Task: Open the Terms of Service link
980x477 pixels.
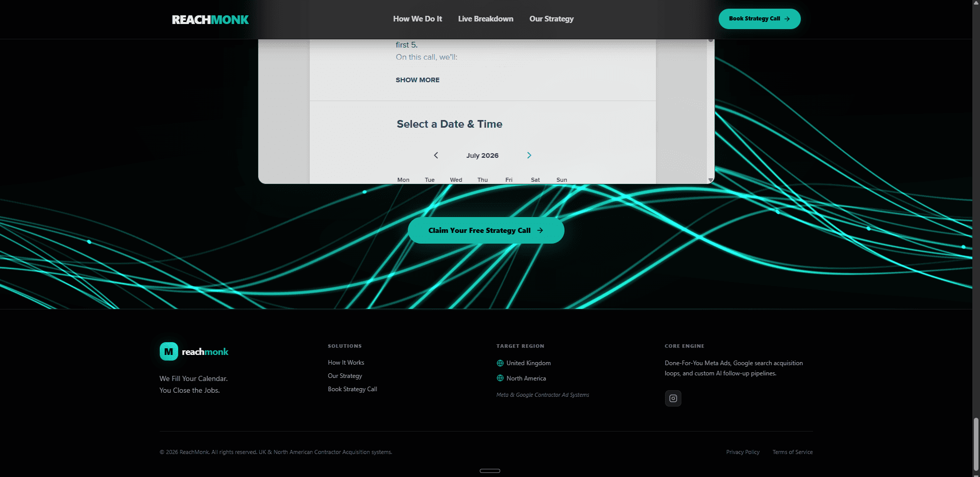Action: tap(793, 452)
